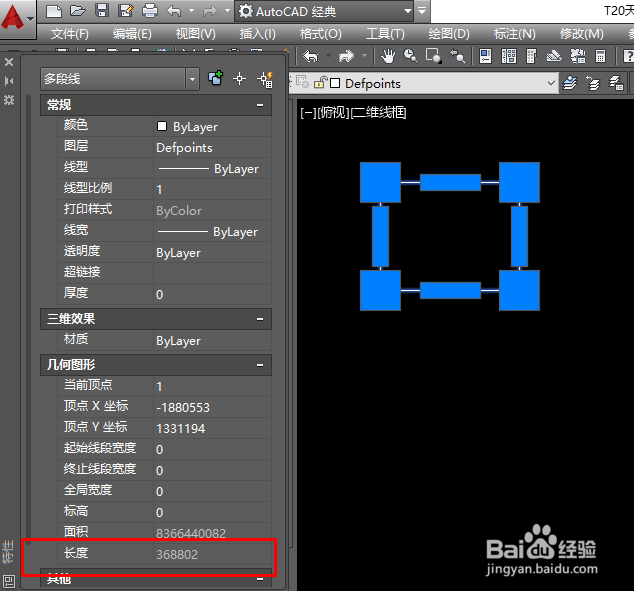Collapse the 三维效果 section
Screen dimensions: 634x591
(x=260, y=319)
